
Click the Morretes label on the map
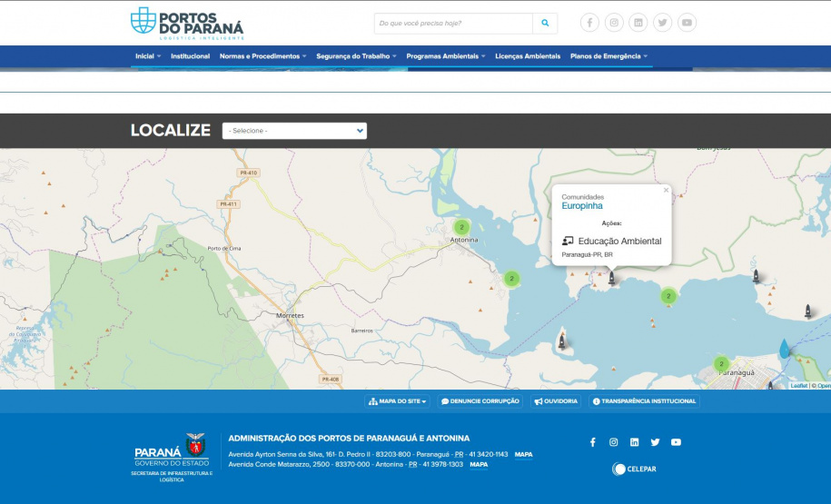(x=290, y=315)
